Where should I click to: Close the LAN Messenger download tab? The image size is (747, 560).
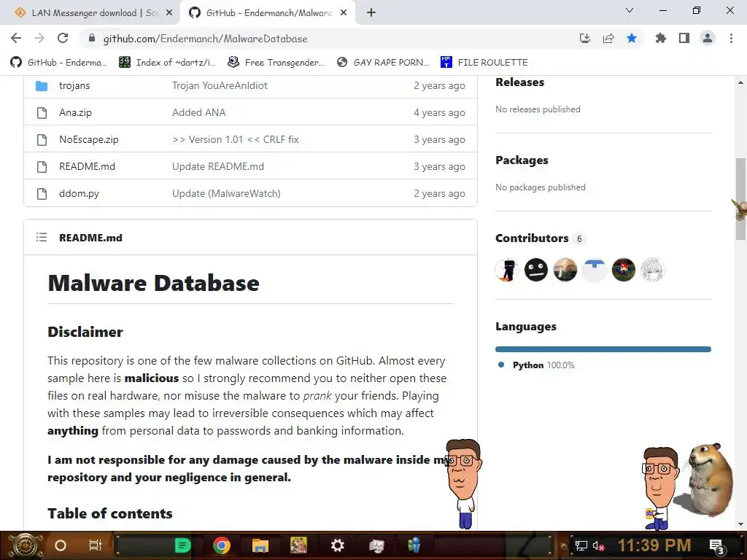click(169, 13)
